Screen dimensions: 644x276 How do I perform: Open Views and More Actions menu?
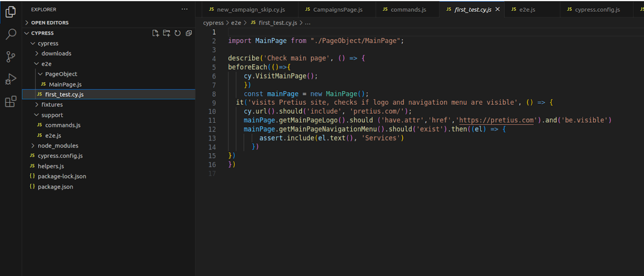(184, 9)
